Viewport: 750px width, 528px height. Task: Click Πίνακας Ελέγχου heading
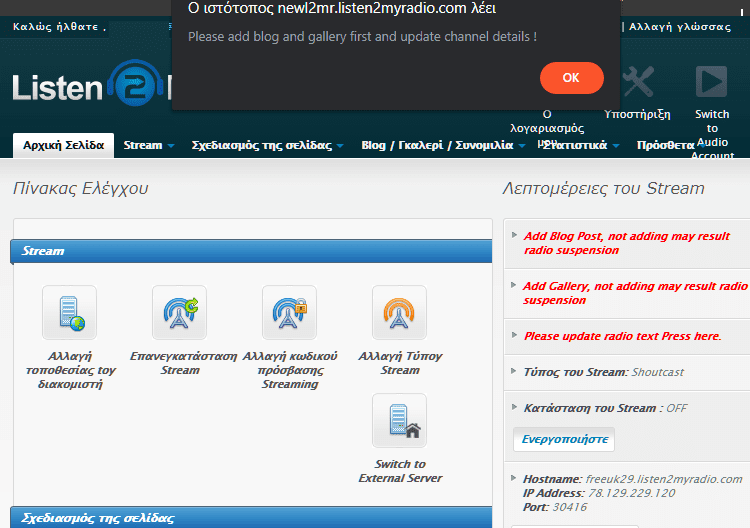click(80, 188)
